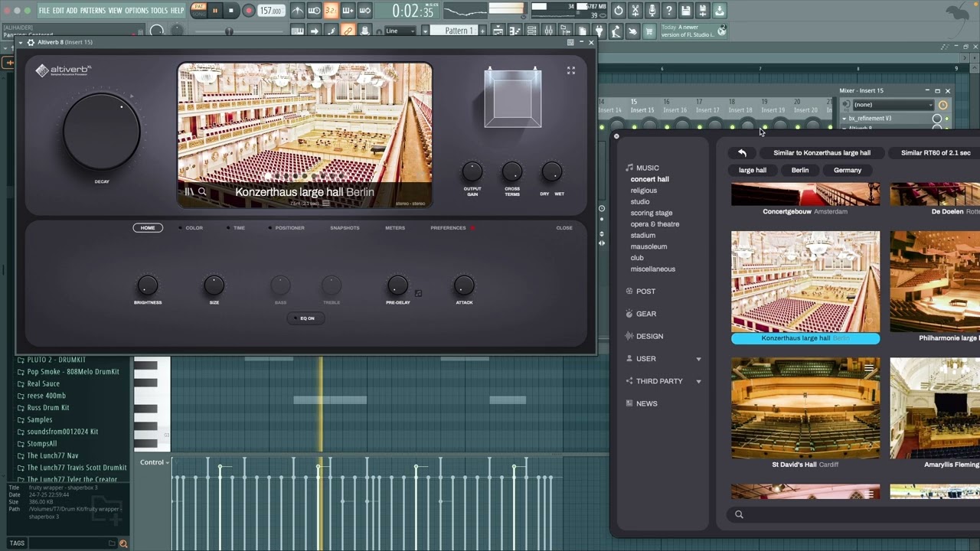
Task: Adjust the large DECAY knob
Action: tap(102, 132)
